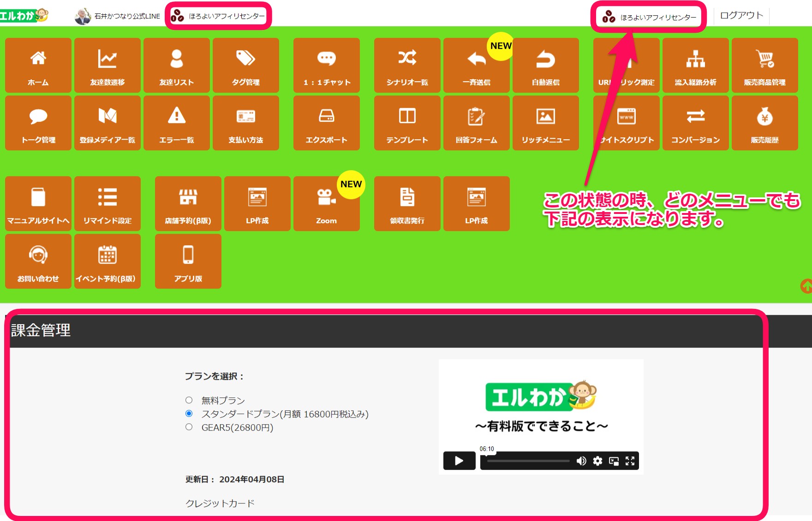Open the LP作成 tile beside 領収書発行
This screenshot has height=521, width=812.
click(477, 204)
